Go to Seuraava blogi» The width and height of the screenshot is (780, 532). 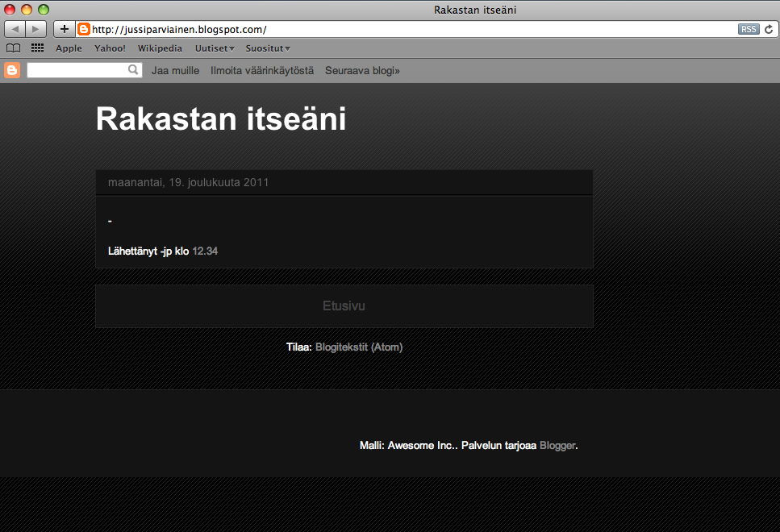point(362,71)
